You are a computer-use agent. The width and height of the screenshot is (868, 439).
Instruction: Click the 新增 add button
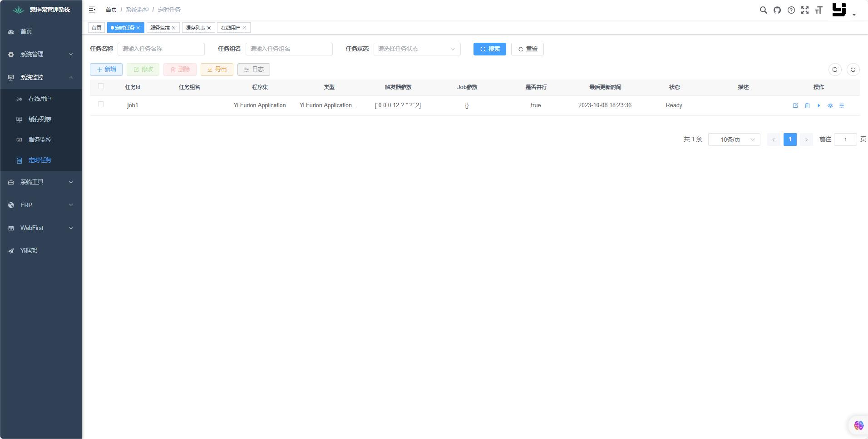click(x=106, y=70)
